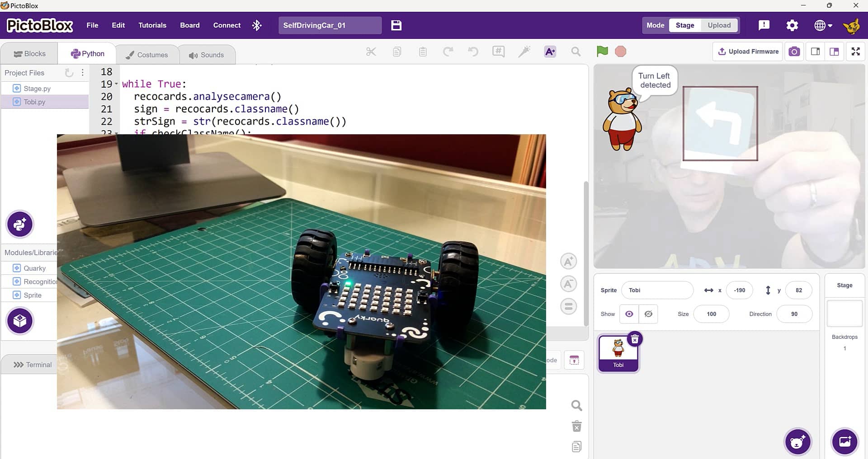868x459 pixels.
Task: Edit the sprite Size field
Action: click(711, 314)
